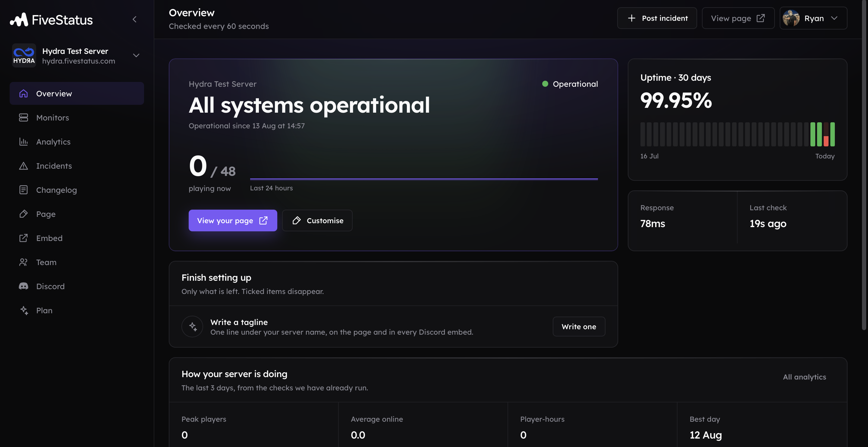
Task: Go to the Monitors section
Action: pyautogui.click(x=77, y=117)
